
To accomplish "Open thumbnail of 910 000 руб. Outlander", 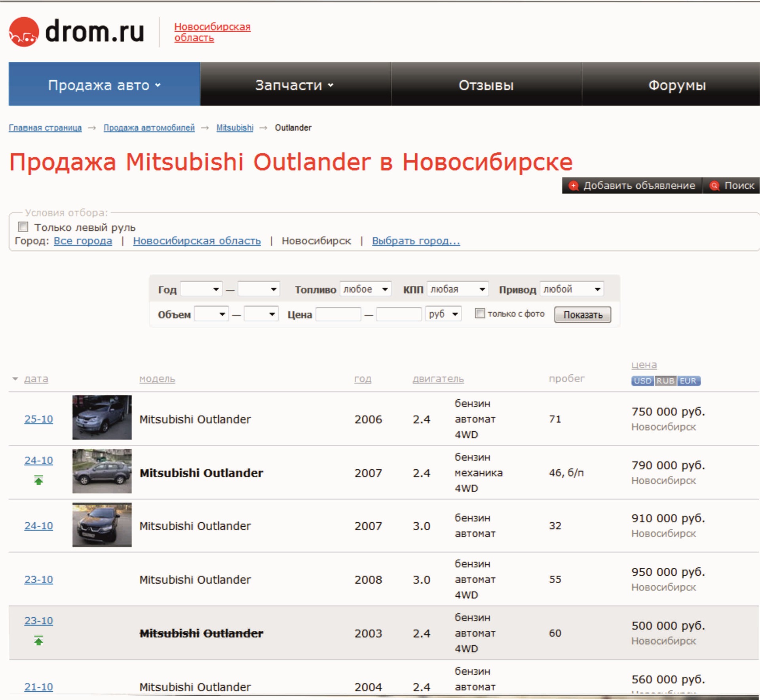I will (x=102, y=525).
